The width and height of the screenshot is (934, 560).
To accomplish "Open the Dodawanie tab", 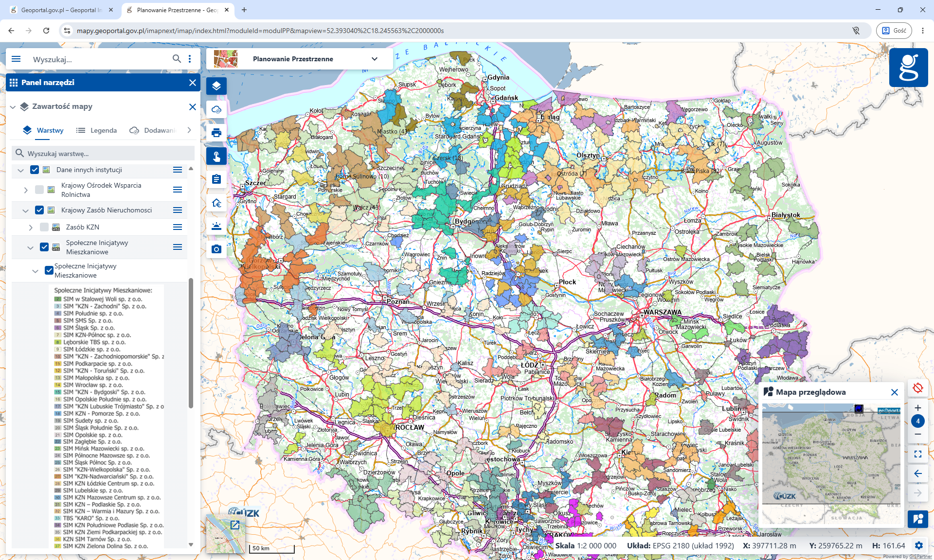I will click(152, 130).
